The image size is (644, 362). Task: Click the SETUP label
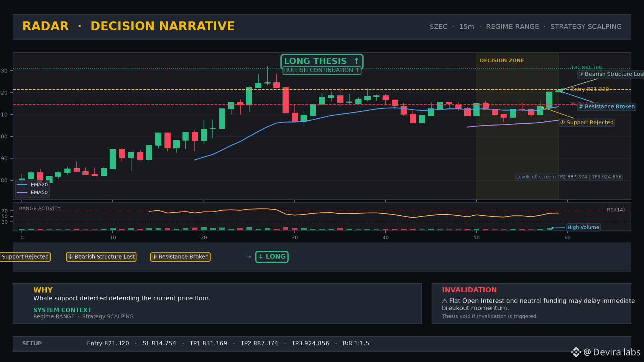[x=32, y=343]
